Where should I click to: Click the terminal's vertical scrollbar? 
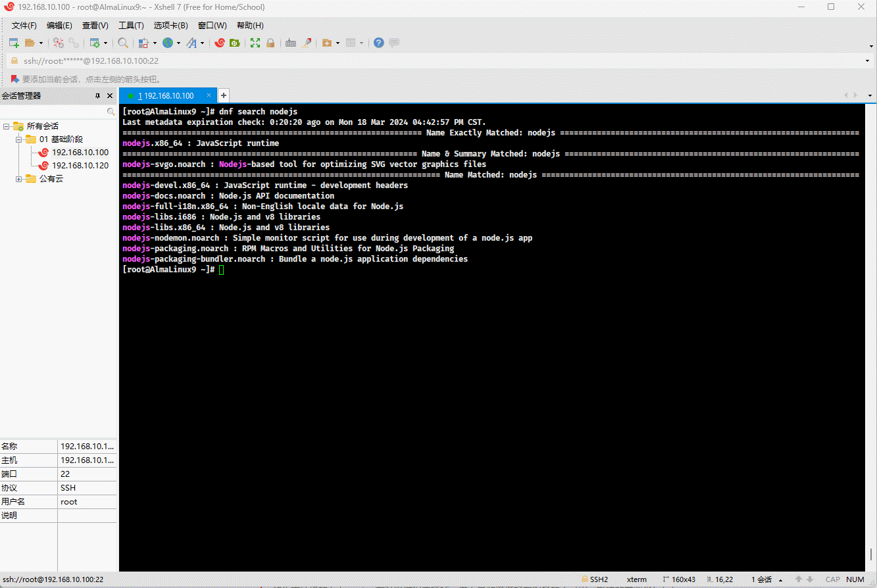(870, 329)
